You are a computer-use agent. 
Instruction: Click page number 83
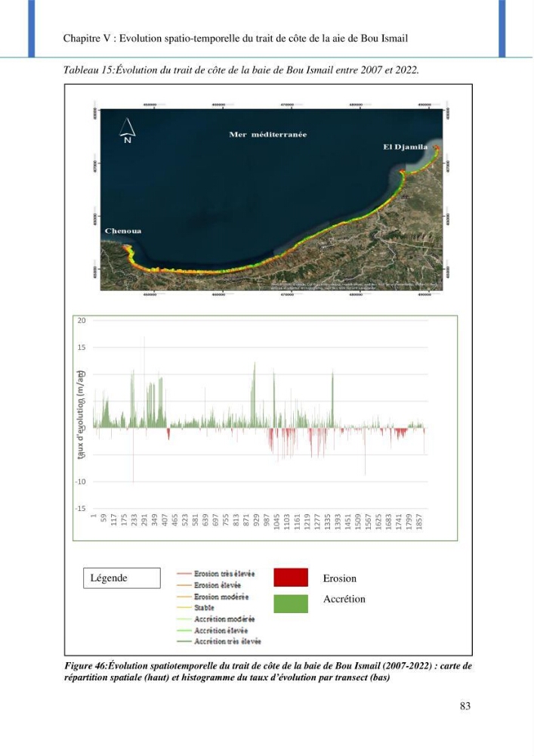[x=465, y=706]
